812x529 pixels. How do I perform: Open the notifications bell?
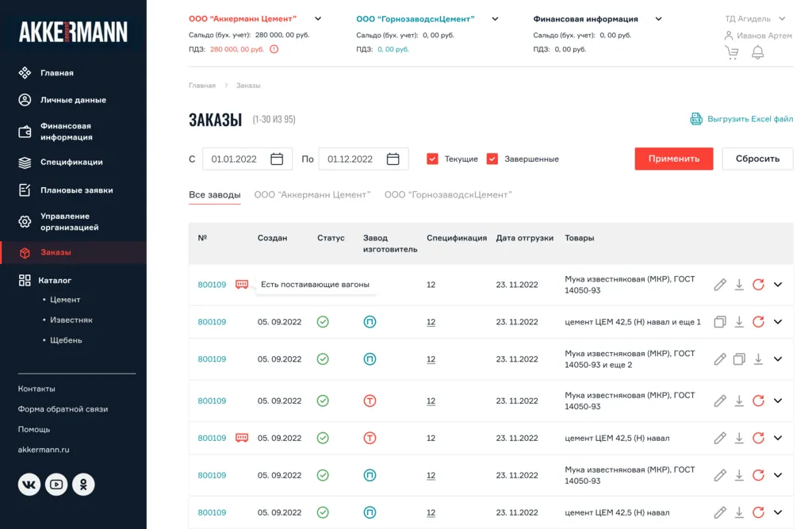pyautogui.click(x=757, y=52)
